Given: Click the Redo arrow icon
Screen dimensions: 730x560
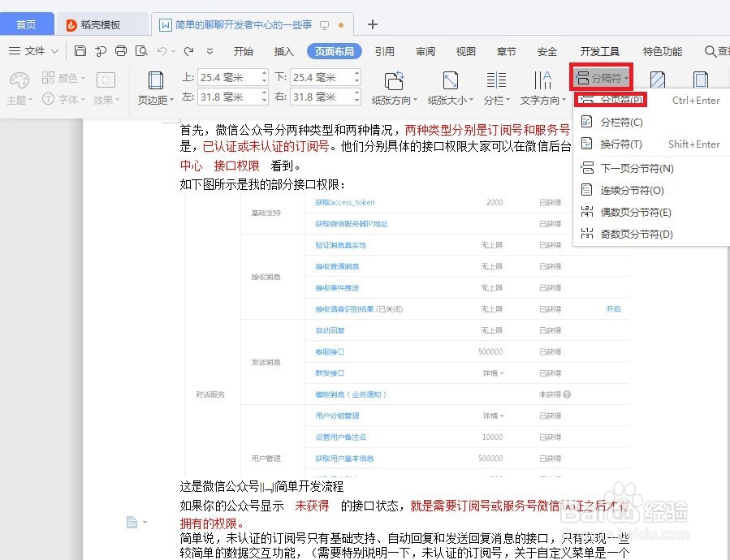Looking at the screenshot, I should pos(188,51).
